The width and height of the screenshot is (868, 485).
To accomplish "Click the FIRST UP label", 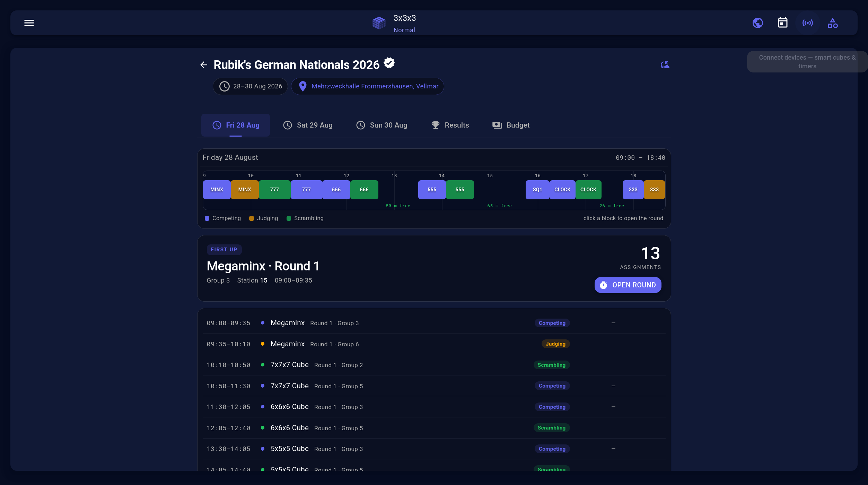I will (224, 250).
